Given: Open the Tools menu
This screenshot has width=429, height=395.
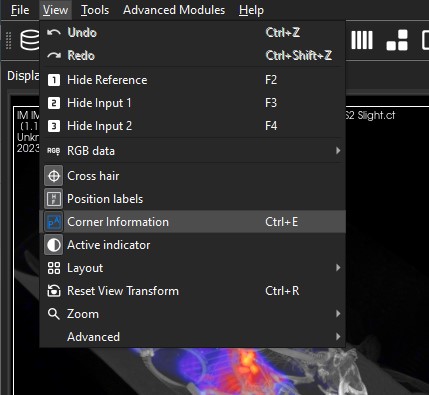Looking at the screenshot, I should tap(95, 10).
